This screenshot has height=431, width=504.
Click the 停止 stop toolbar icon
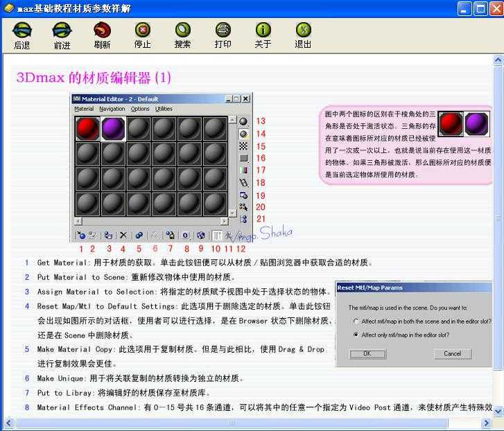(142, 30)
